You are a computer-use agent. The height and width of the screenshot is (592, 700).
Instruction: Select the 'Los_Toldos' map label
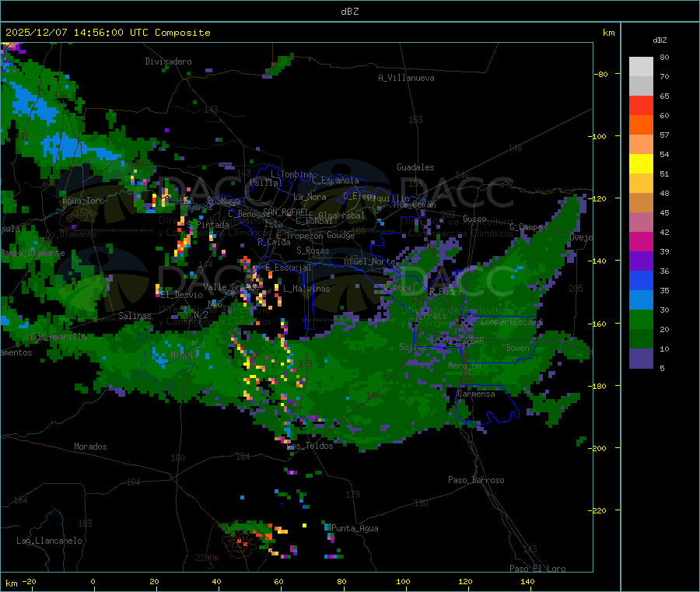[310, 446]
